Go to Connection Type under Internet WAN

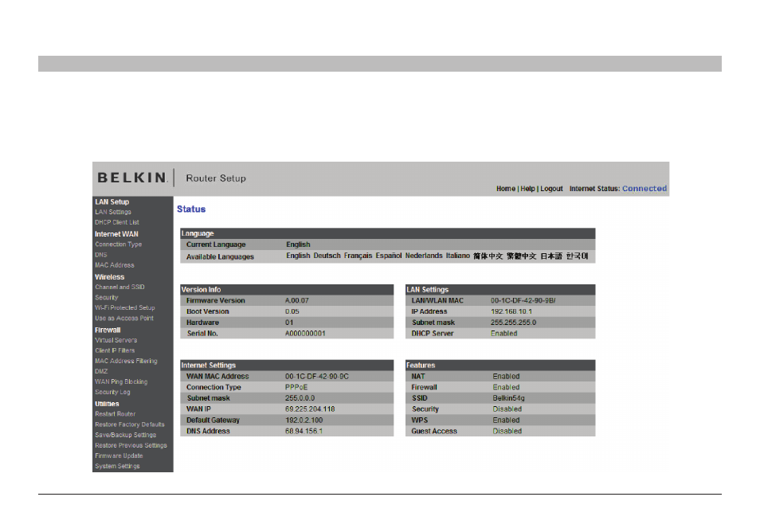[x=118, y=244]
